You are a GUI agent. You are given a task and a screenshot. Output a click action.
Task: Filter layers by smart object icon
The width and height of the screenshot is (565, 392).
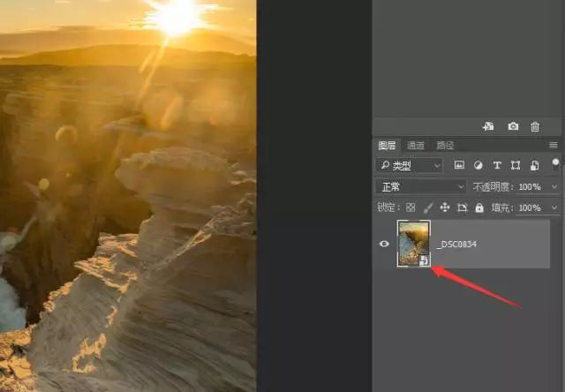point(533,165)
